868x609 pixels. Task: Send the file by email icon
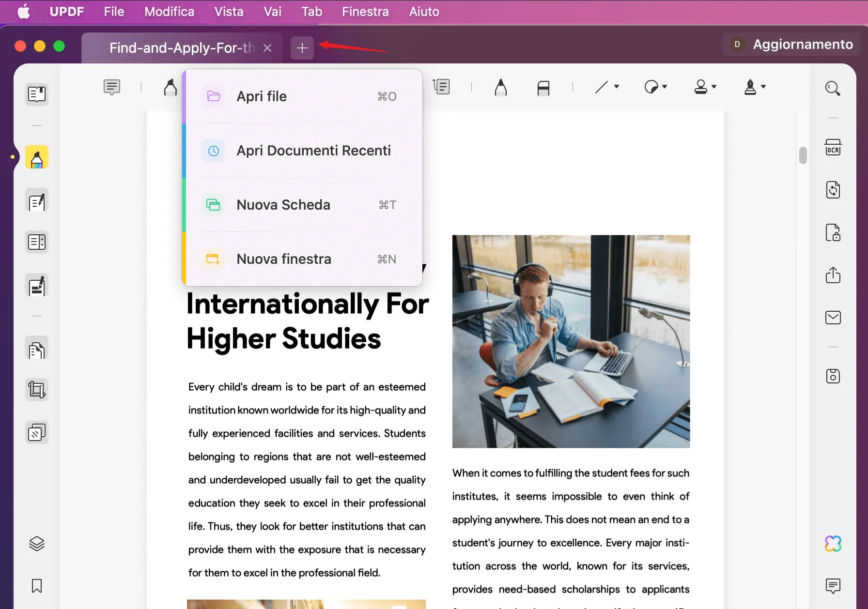[833, 318]
